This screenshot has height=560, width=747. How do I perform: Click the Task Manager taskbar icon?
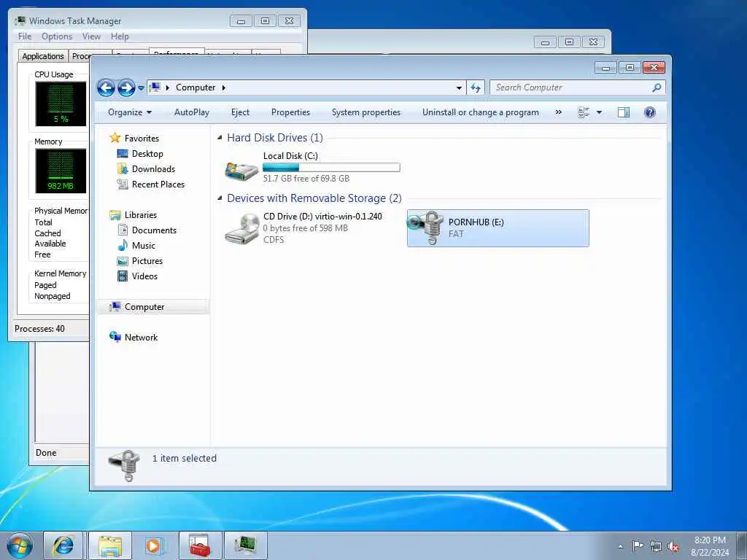click(x=245, y=545)
